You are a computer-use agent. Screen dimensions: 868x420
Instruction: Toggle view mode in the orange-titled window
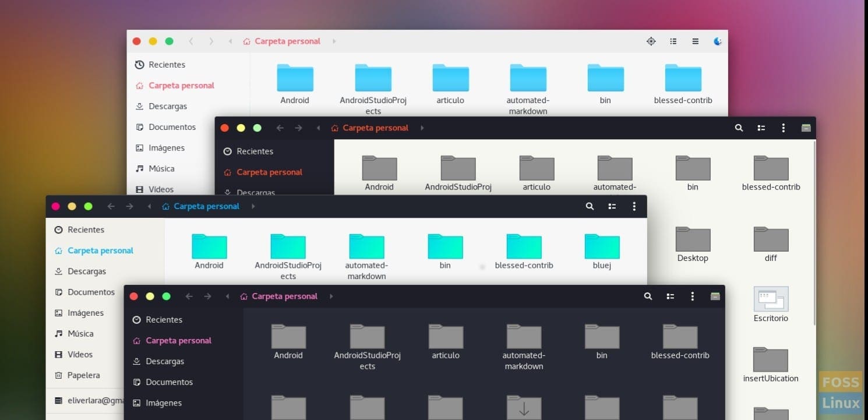pos(761,128)
